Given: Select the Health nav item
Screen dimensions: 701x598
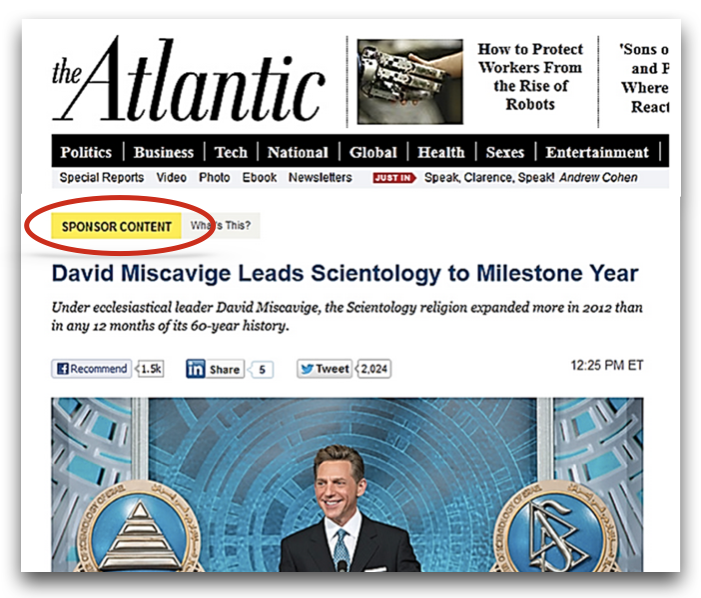Looking at the screenshot, I should coord(441,152).
